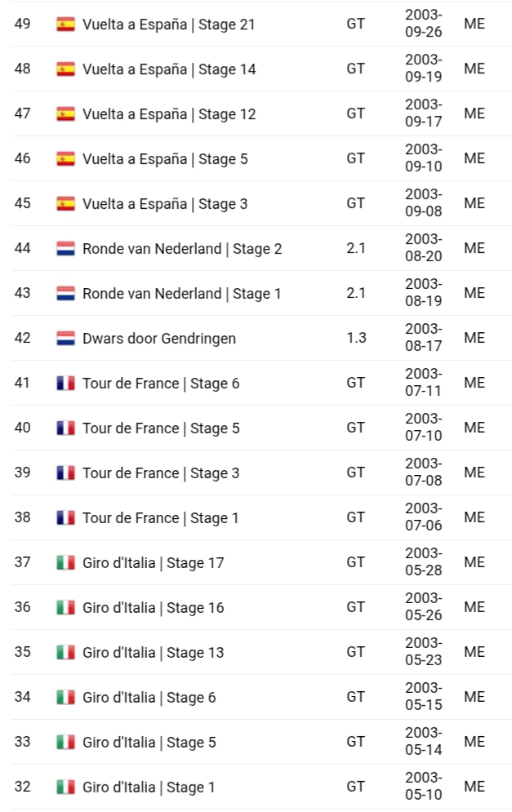The width and height of the screenshot is (512, 812).
Task: Click the Dutch flag beside Ronde van Nederland Stage 2
Action: pyautogui.click(x=65, y=249)
